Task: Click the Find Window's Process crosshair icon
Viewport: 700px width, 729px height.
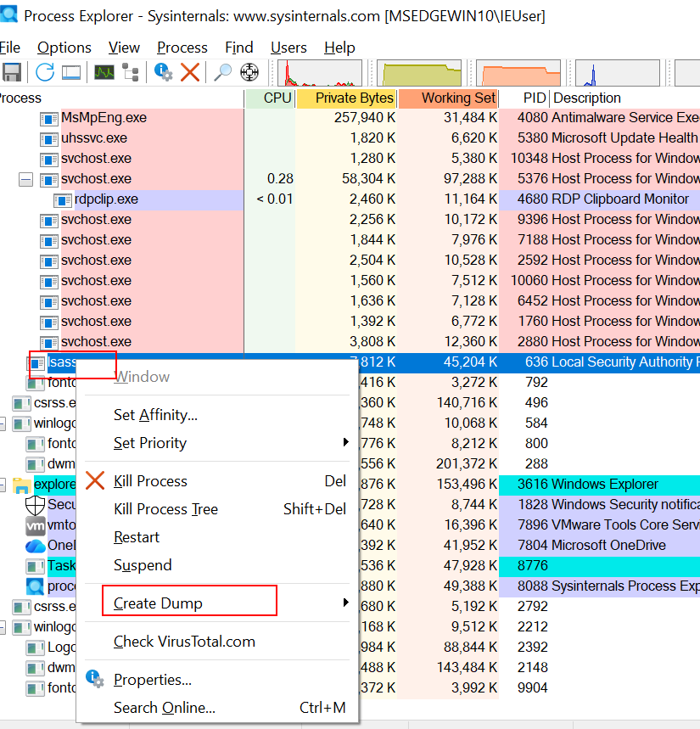Action: (x=249, y=72)
